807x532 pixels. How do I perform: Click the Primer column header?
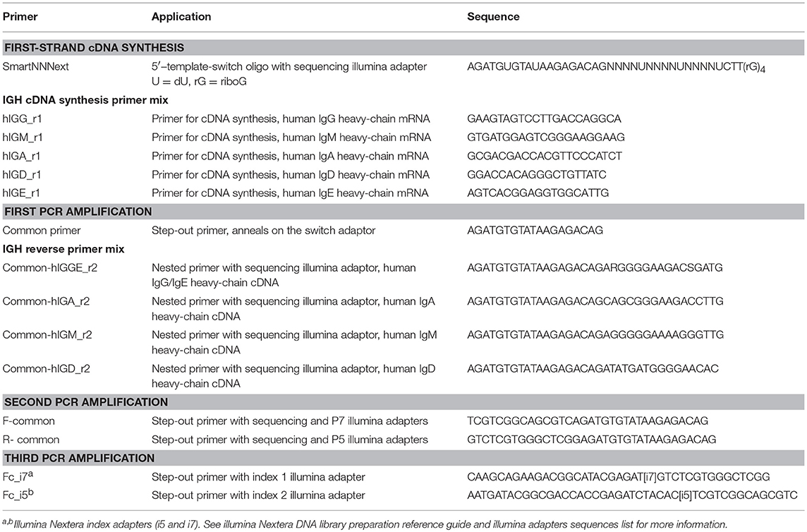[20, 16]
